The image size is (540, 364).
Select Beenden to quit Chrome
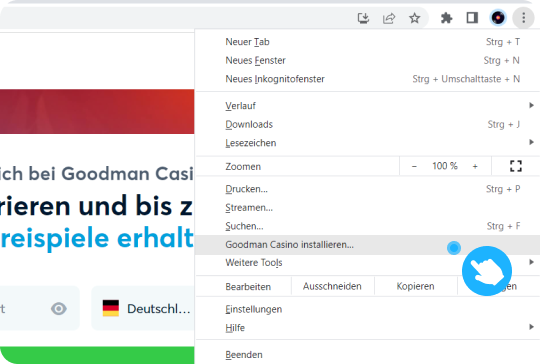pos(367,354)
